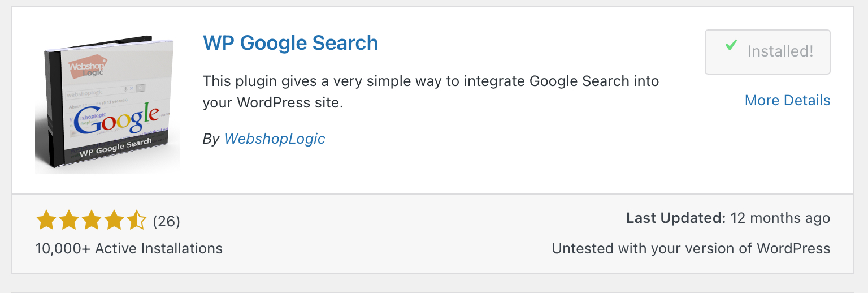Viewport: 868px width, 293px height.
Task: Click the WP Google Search caption on box art
Action: [x=115, y=149]
